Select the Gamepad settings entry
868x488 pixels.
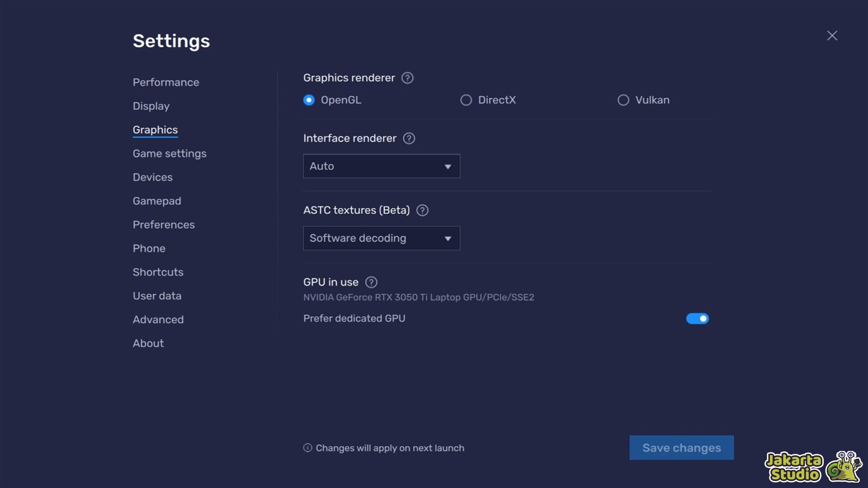click(157, 201)
